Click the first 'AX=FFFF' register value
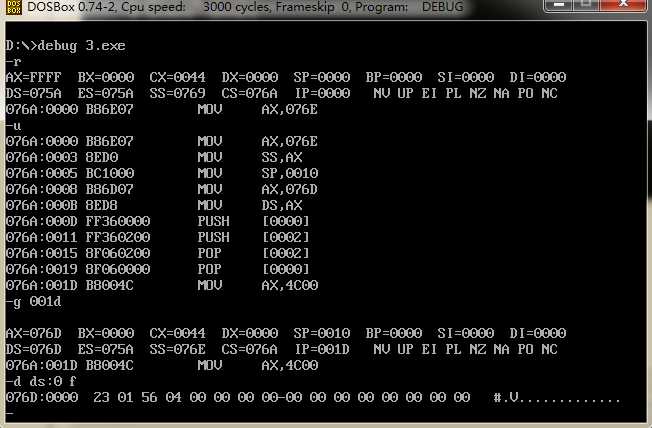The image size is (652, 428). (x=34, y=77)
